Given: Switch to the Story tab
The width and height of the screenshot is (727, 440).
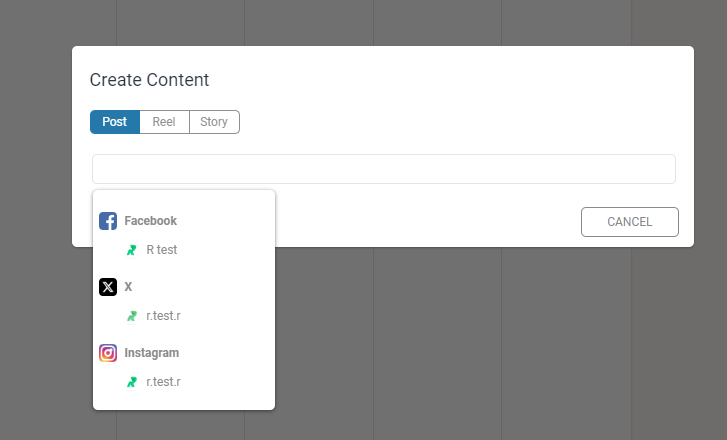Looking at the screenshot, I should (x=214, y=122).
